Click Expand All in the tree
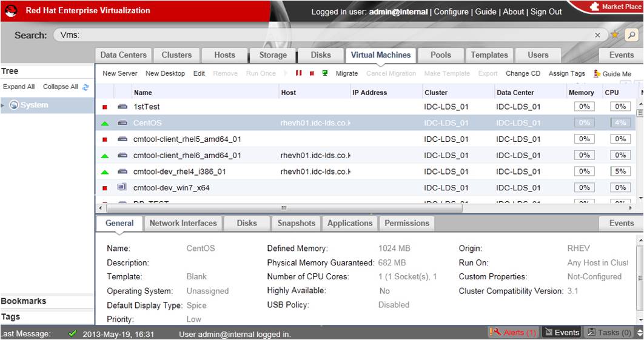 tap(19, 87)
